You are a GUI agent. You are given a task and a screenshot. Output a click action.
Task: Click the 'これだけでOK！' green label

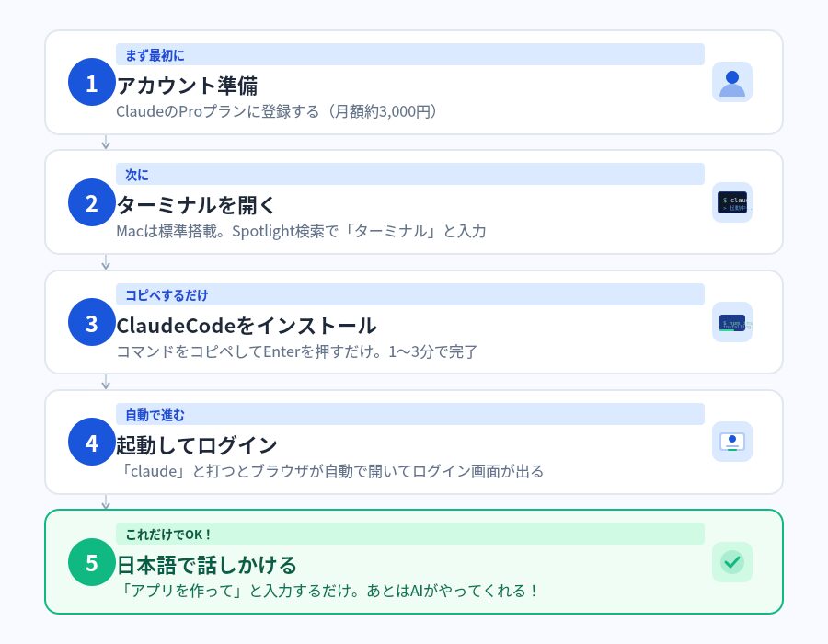pos(168,534)
